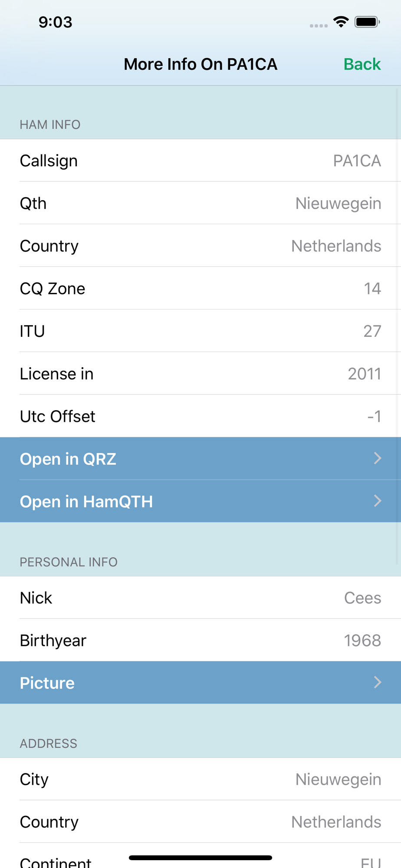Select the City Nieuwegein row
The image size is (401, 868).
pyautogui.click(x=200, y=779)
